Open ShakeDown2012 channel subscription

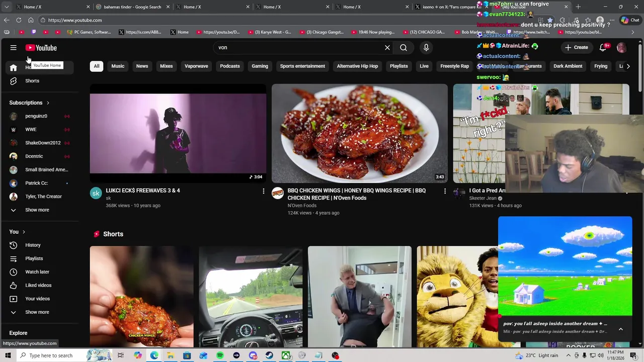click(39, 143)
